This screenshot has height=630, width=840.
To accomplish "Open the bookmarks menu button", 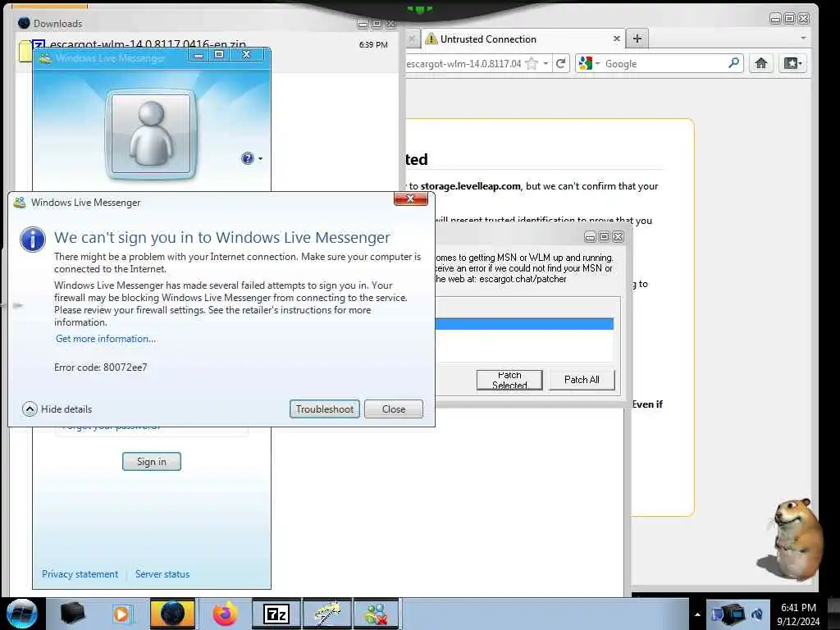I will point(793,63).
